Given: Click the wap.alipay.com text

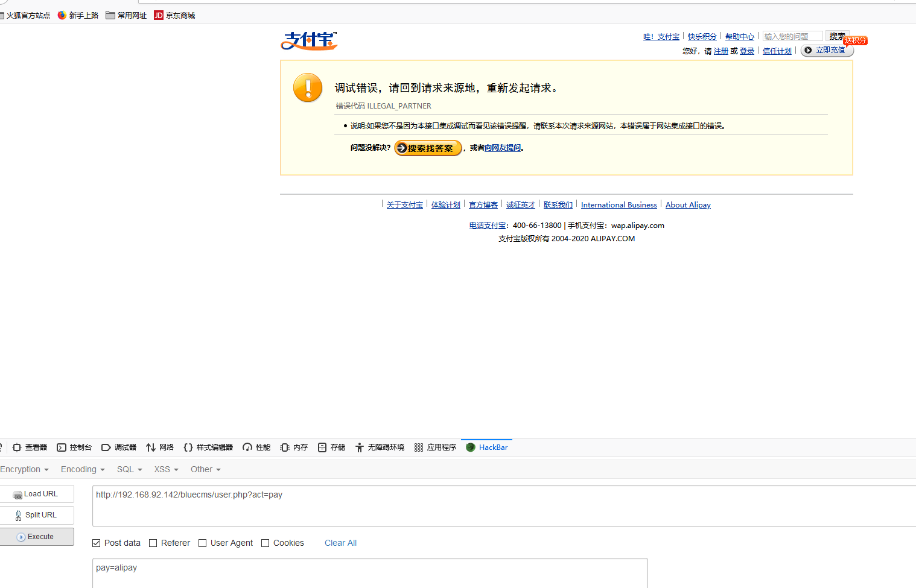Looking at the screenshot, I should click(638, 226).
